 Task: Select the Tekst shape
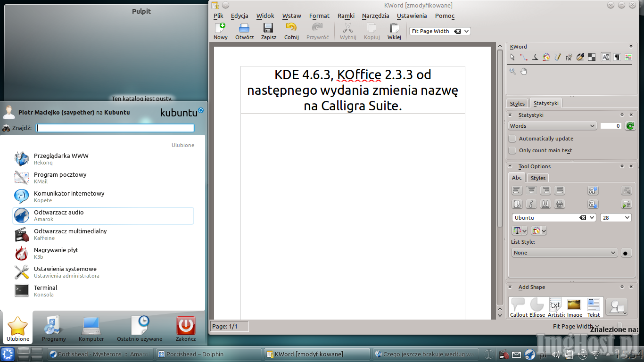(x=594, y=307)
